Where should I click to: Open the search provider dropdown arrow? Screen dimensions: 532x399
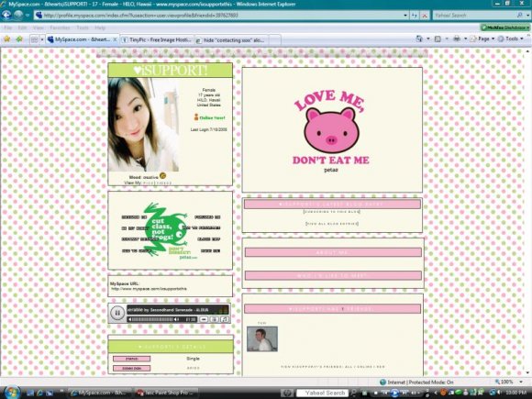[527, 16]
